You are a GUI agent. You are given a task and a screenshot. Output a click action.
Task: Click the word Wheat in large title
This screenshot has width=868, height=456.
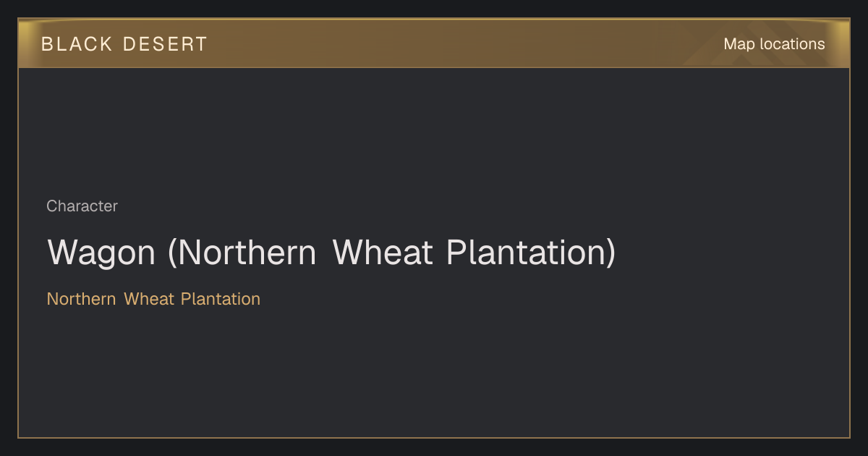[x=383, y=253]
